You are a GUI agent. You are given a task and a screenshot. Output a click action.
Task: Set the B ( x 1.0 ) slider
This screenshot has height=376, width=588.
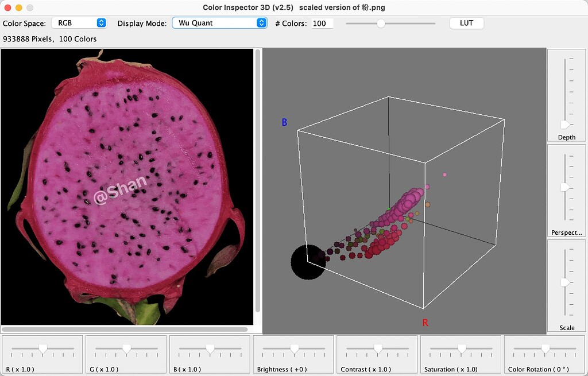210,347
